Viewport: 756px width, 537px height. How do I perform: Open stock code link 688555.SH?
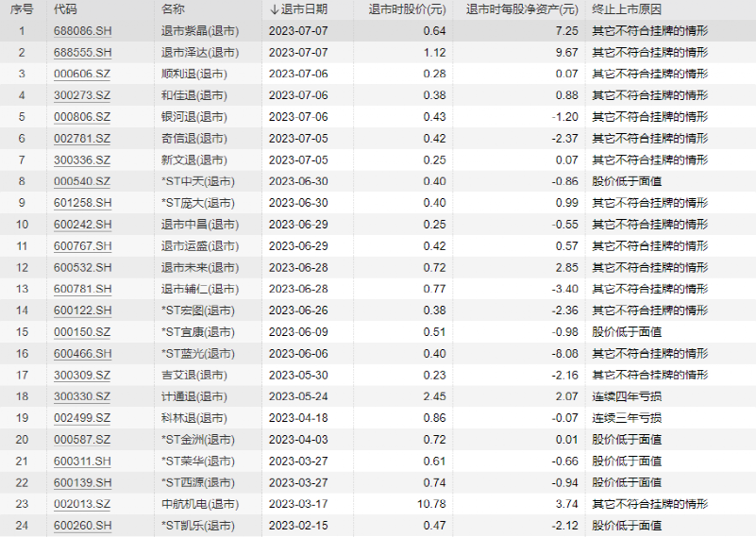tap(82, 53)
